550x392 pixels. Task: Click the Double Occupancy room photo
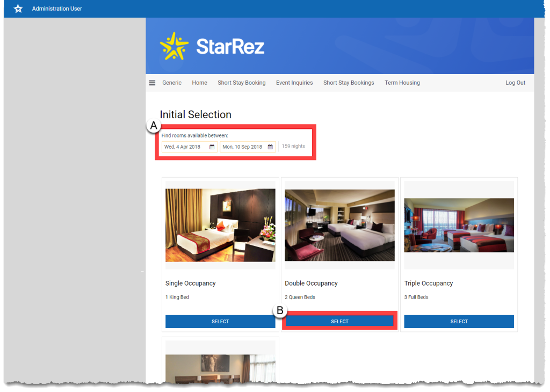(339, 225)
